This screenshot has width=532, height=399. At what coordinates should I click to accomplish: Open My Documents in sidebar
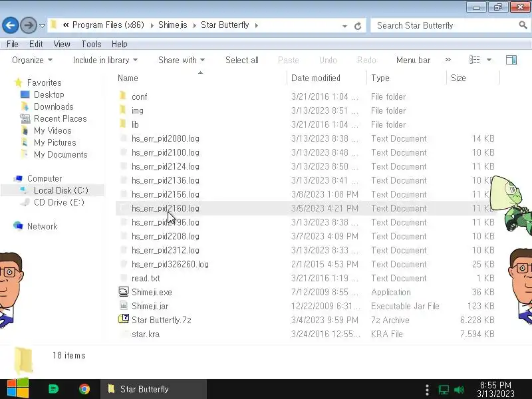point(61,154)
